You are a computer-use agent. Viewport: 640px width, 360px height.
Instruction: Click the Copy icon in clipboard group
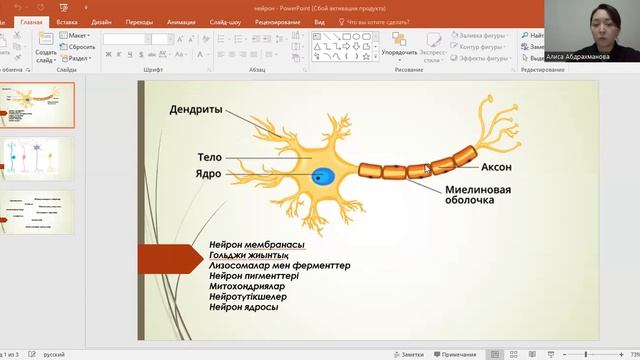(17, 47)
